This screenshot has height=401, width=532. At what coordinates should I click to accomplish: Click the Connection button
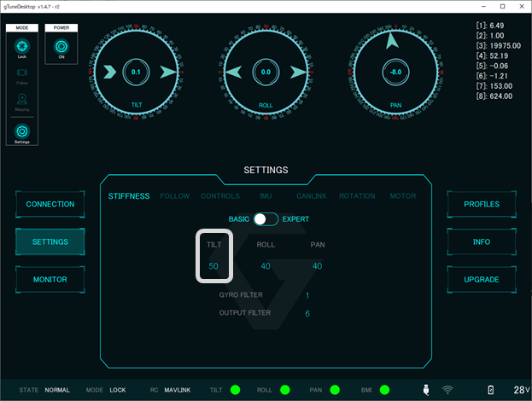point(50,205)
